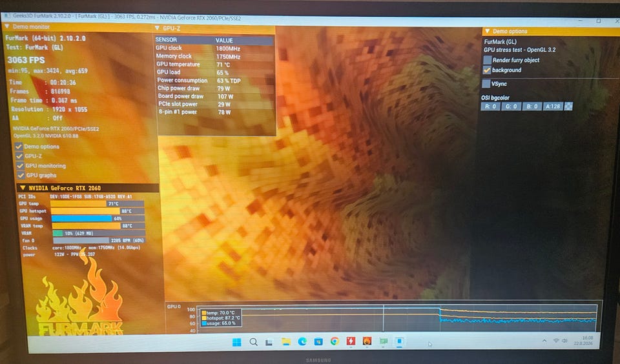Uncheck the background checkbox

coord(487,70)
